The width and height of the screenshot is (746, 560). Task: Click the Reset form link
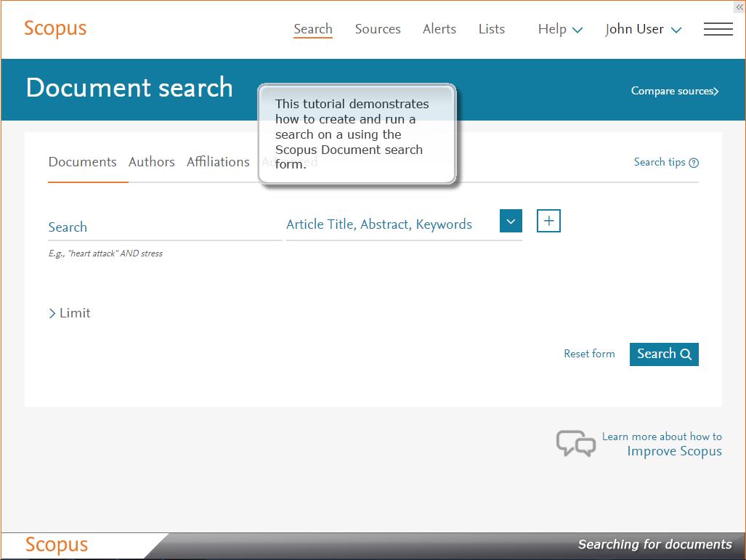click(589, 354)
